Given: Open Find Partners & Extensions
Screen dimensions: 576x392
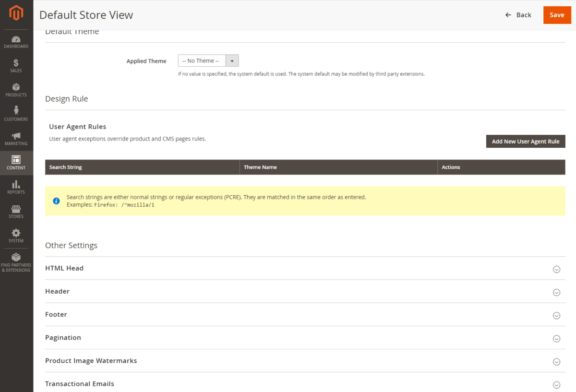Looking at the screenshot, I should (16, 262).
